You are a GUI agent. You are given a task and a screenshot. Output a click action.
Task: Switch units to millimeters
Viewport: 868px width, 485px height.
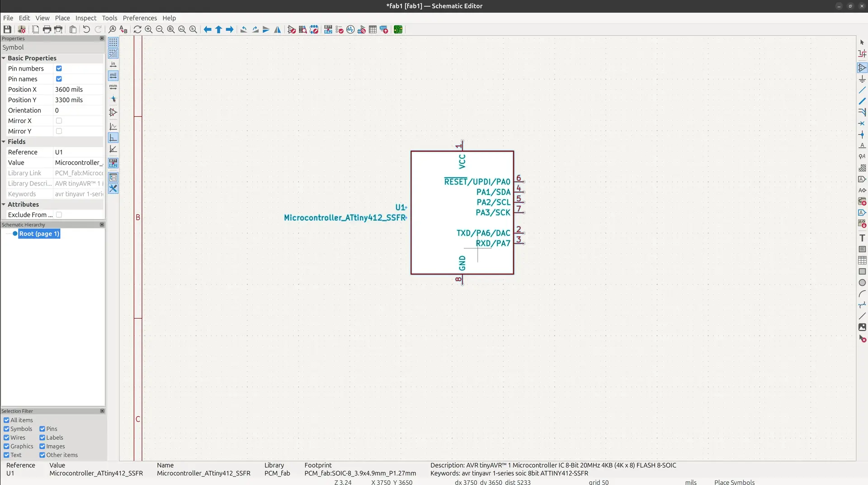point(113,87)
